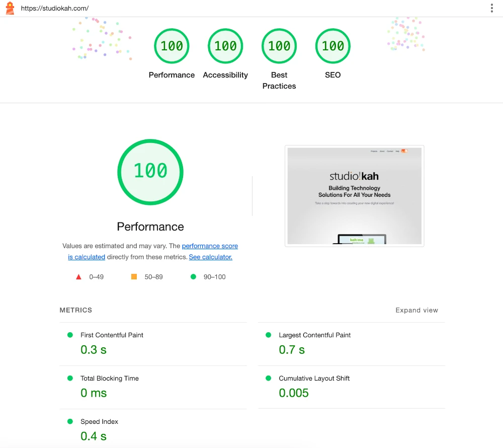Click the Lighthouse logo icon
Image resolution: width=503 pixels, height=448 pixels.
click(x=9, y=8)
